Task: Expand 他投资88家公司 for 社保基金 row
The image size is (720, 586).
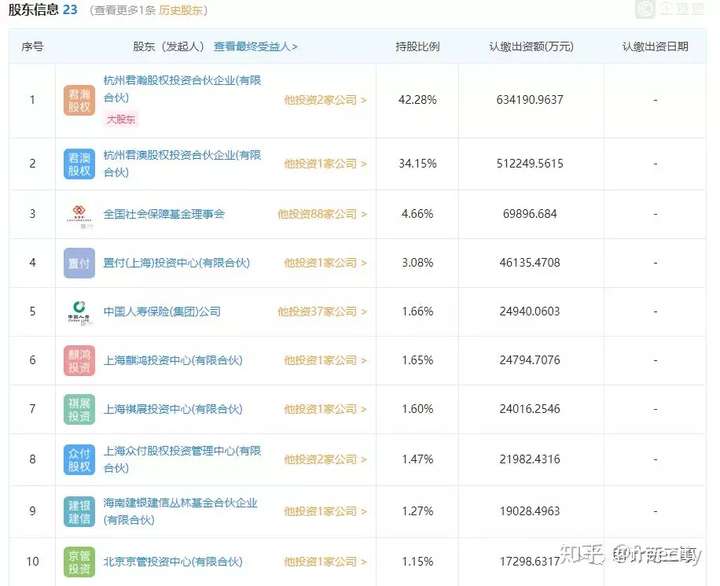Action: (x=322, y=214)
